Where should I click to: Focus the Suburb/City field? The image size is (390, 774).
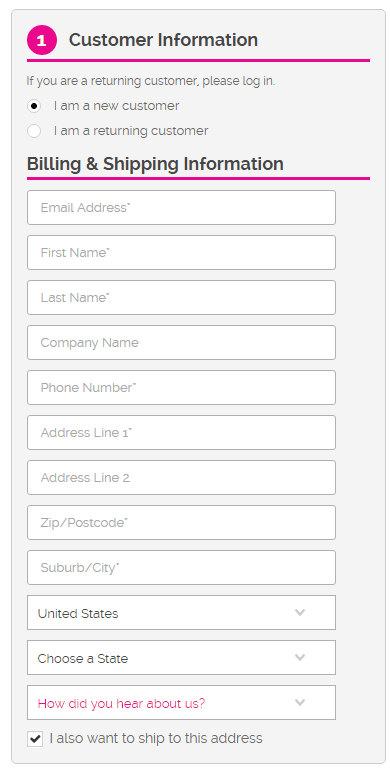coord(181,568)
